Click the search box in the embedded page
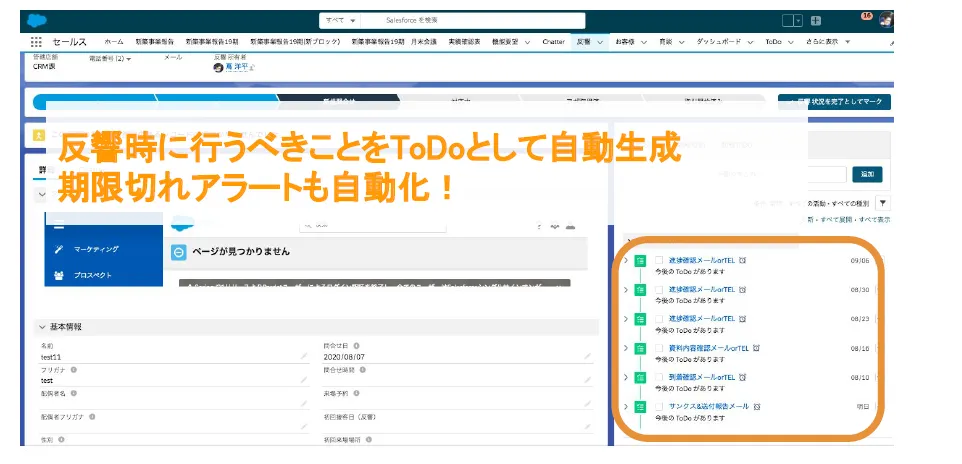Image resolution: width=962 pixels, height=464 pixels. pos(372,225)
